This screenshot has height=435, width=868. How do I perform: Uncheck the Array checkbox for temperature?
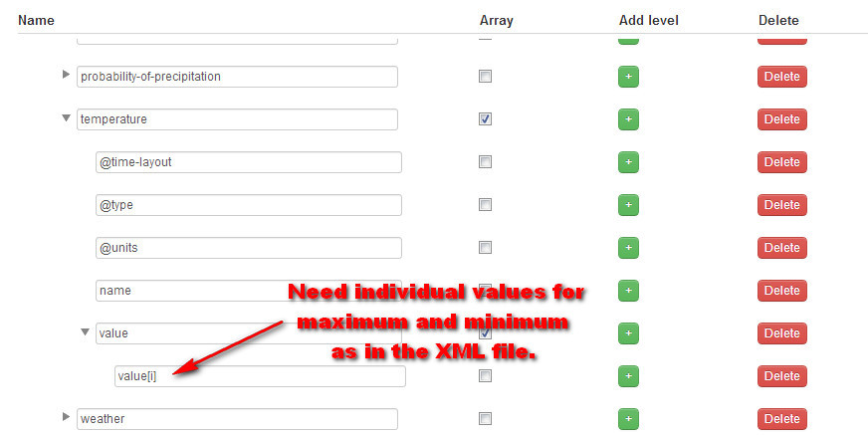pyautogui.click(x=485, y=118)
